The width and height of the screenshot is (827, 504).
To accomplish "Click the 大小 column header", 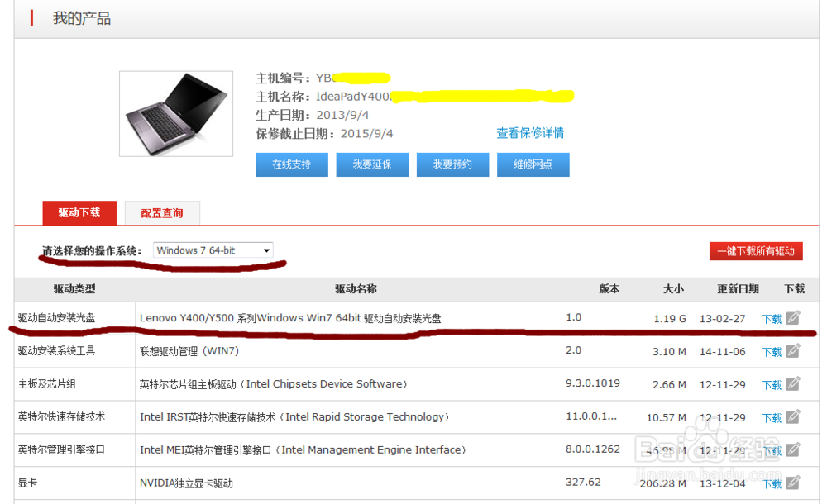I will 673,289.
